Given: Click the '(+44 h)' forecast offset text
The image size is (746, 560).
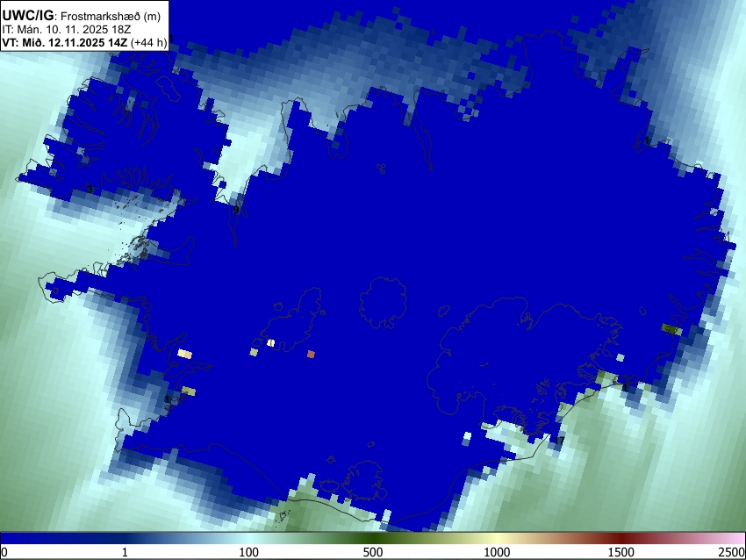Looking at the screenshot, I should point(149,42).
